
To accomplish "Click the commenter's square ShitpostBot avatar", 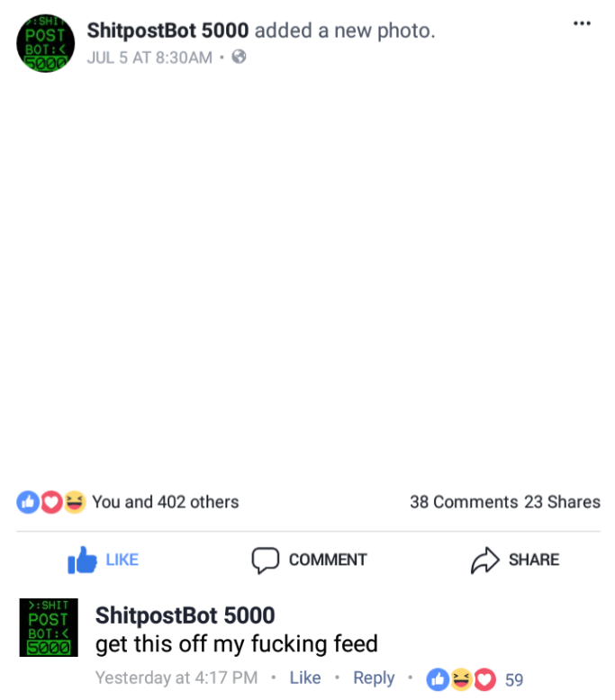I will pyautogui.click(x=49, y=628).
